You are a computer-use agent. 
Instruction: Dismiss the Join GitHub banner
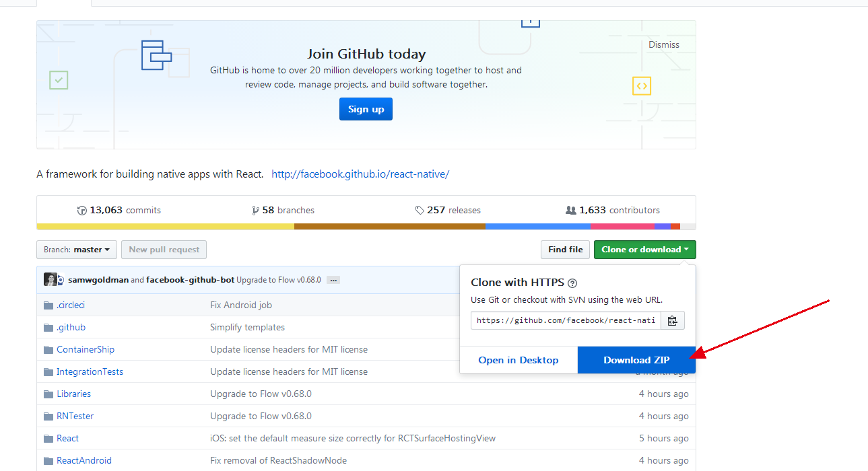pyautogui.click(x=664, y=44)
